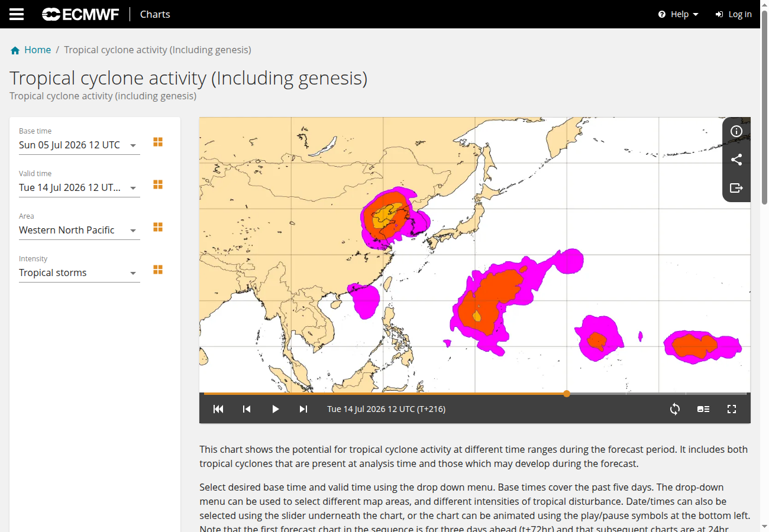
Task: Switch chart to fullscreen mode
Action: (732, 409)
